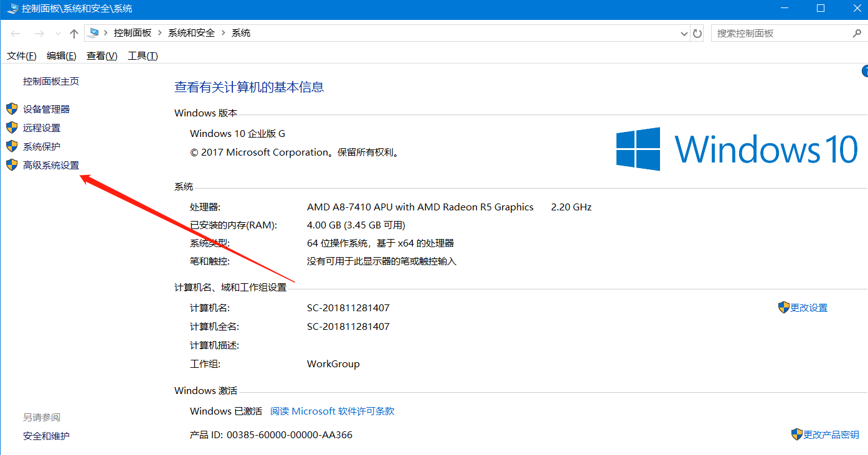Viewport: 868px width, 455px height.
Task: Open the recent locations dropdown arrow
Action: tap(59, 34)
